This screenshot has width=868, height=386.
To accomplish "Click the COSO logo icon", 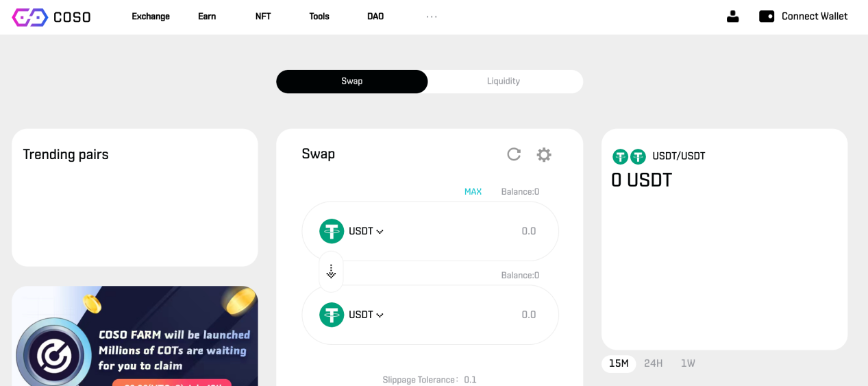I will pos(30,17).
